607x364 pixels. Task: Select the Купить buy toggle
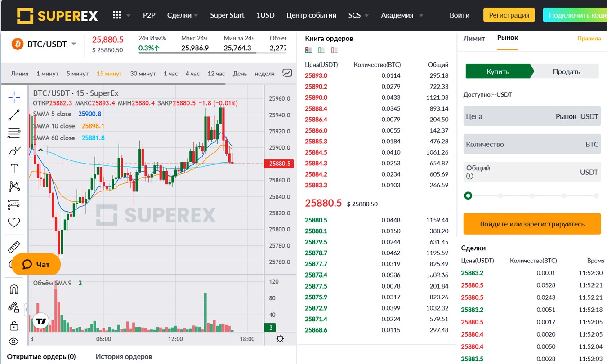(x=498, y=71)
